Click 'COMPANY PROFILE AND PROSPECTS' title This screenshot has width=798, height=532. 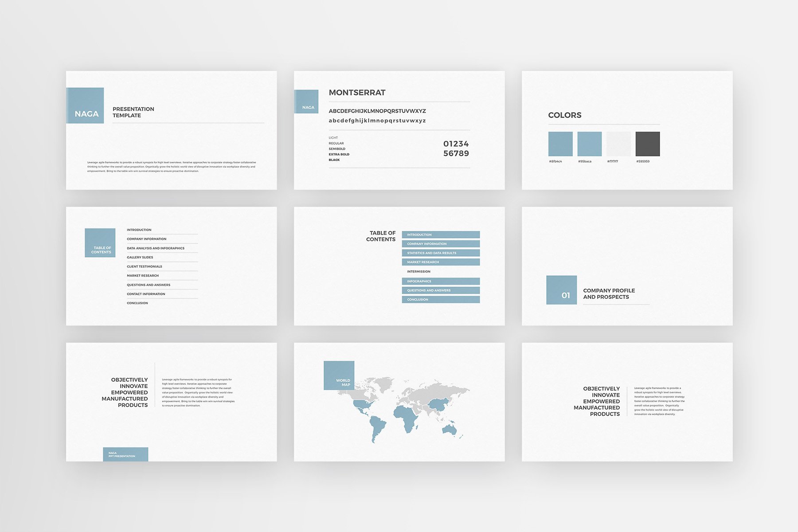click(609, 294)
